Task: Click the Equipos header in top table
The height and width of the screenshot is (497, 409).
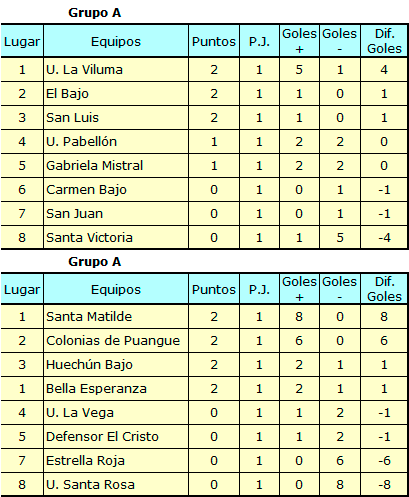Action: 116,41
